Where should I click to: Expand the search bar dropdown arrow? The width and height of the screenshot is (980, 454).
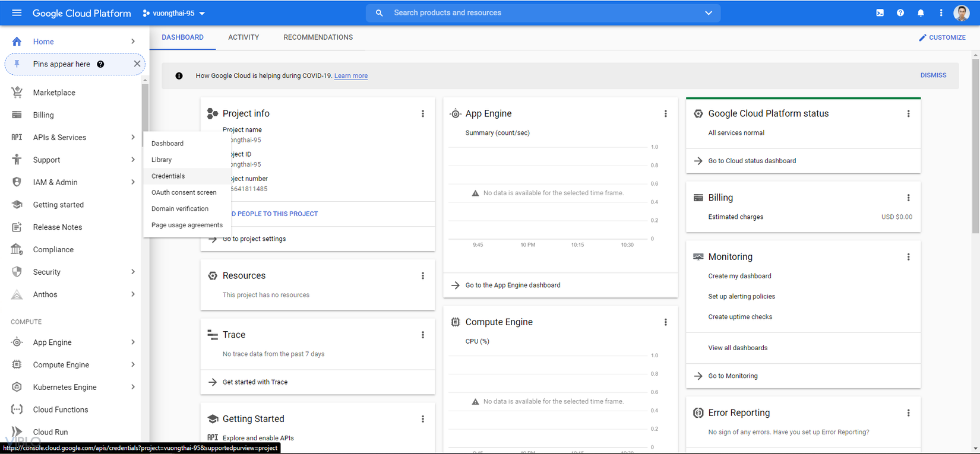click(709, 12)
